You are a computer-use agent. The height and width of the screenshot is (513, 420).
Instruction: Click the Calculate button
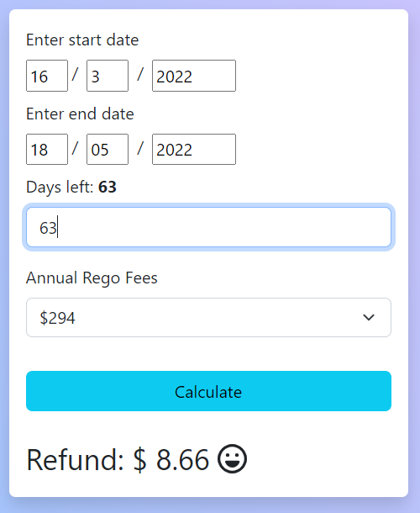208,391
